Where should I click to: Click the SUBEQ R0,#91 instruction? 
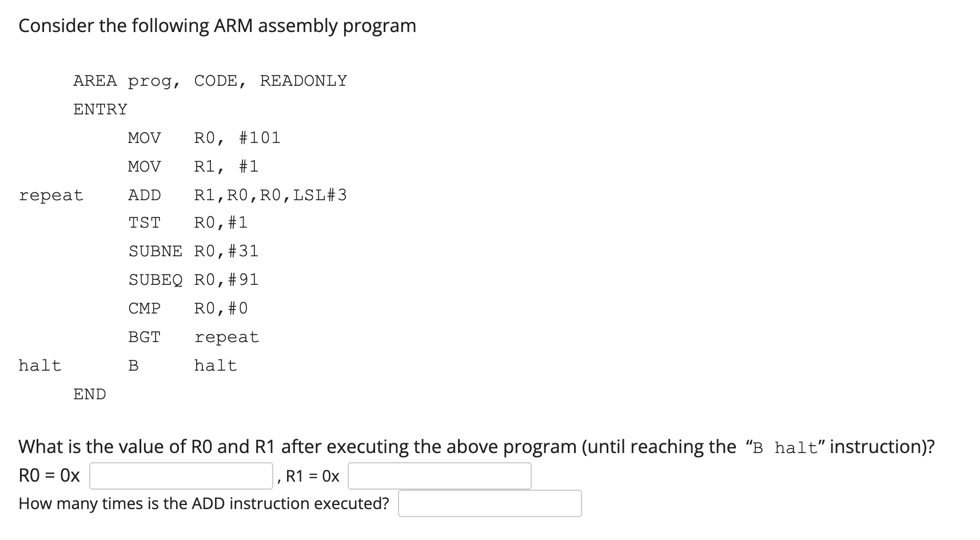point(193,279)
